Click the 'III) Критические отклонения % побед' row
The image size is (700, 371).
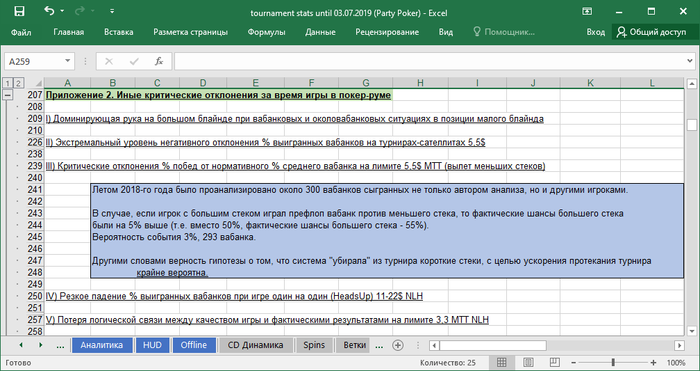[296, 166]
